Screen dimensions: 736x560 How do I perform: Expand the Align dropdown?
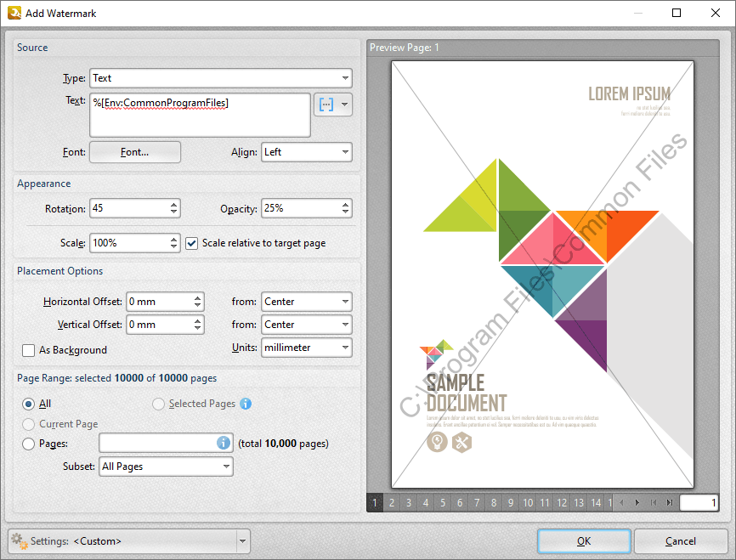click(x=306, y=152)
